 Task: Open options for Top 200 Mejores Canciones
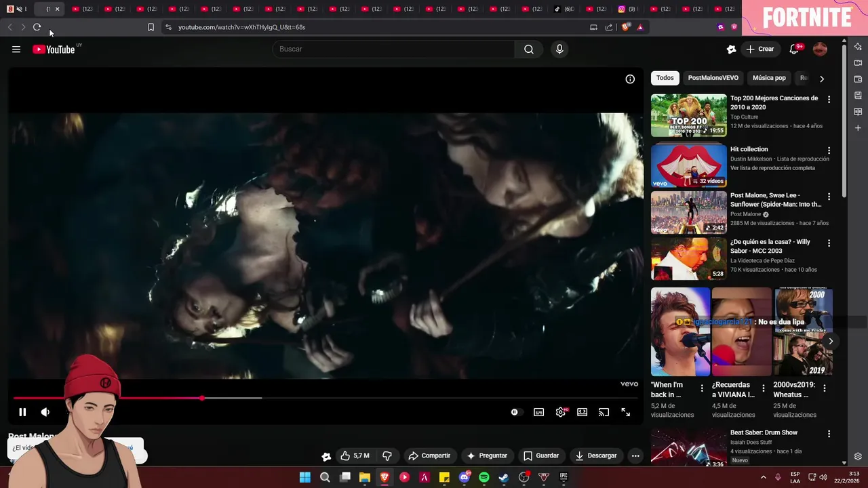point(829,100)
